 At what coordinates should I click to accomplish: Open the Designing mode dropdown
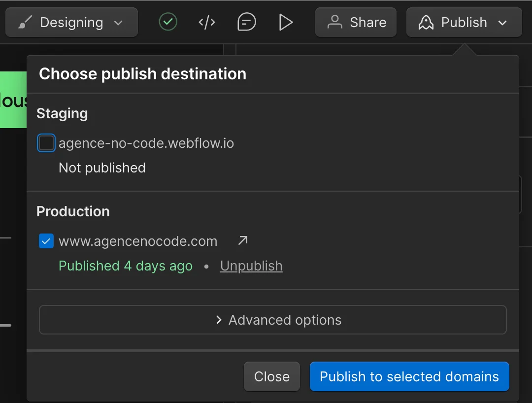(71, 22)
